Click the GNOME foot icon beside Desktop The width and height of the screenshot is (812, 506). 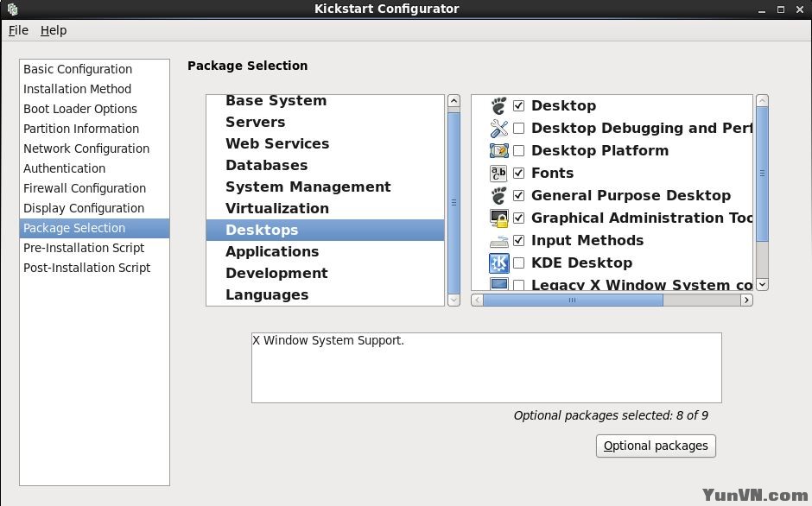pyautogui.click(x=499, y=106)
